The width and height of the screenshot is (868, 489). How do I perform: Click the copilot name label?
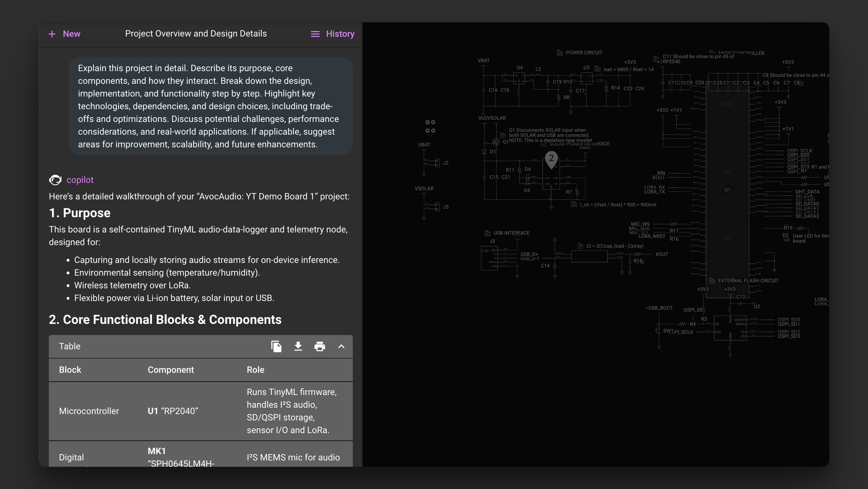(x=80, y=180)
